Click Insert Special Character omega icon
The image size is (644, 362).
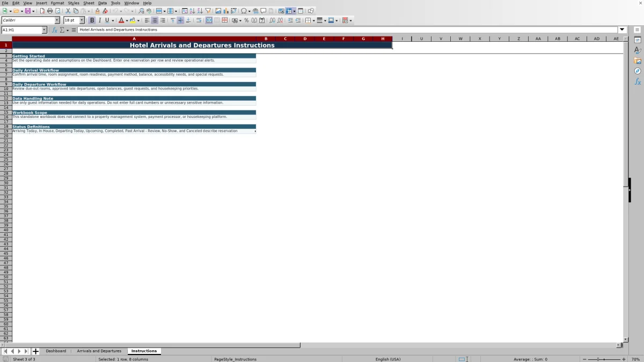[244, 11]
